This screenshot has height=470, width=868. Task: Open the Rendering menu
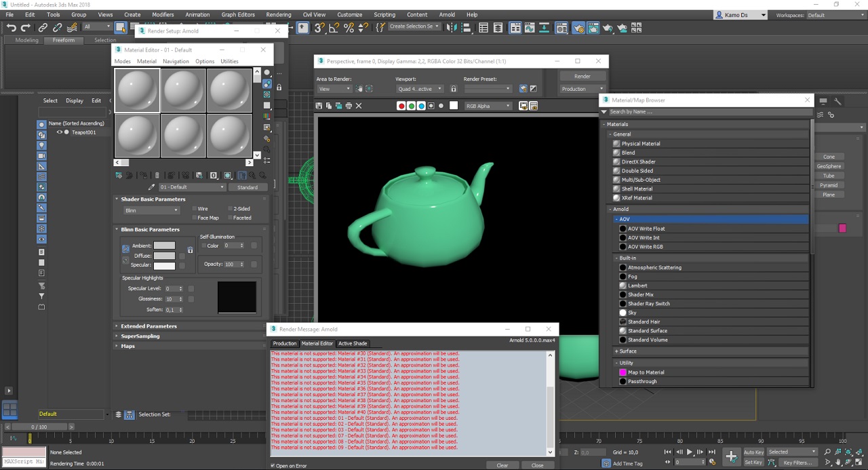click(x=278, y=14)
